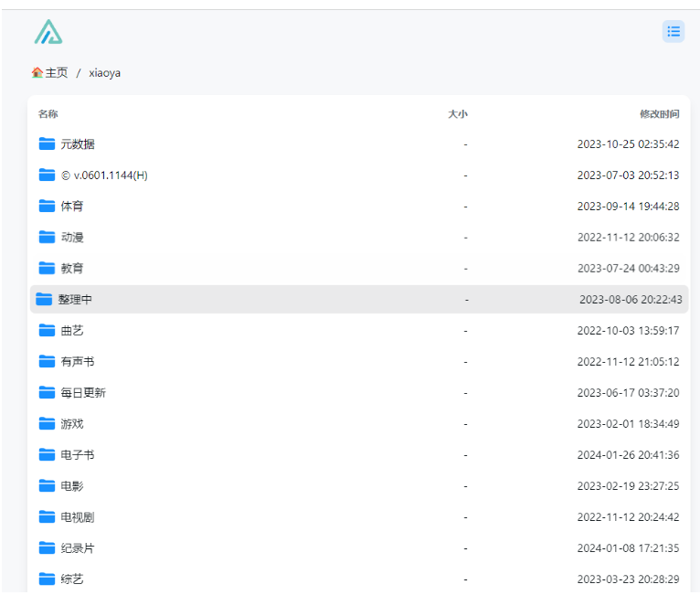Open the highlighted 整理中 folder
This screenshot has width=700, height=595.
(75, 300)
